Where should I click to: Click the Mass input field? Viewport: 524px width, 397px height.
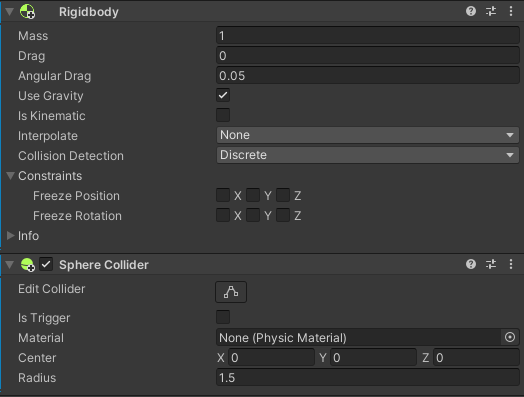[368, 35]
